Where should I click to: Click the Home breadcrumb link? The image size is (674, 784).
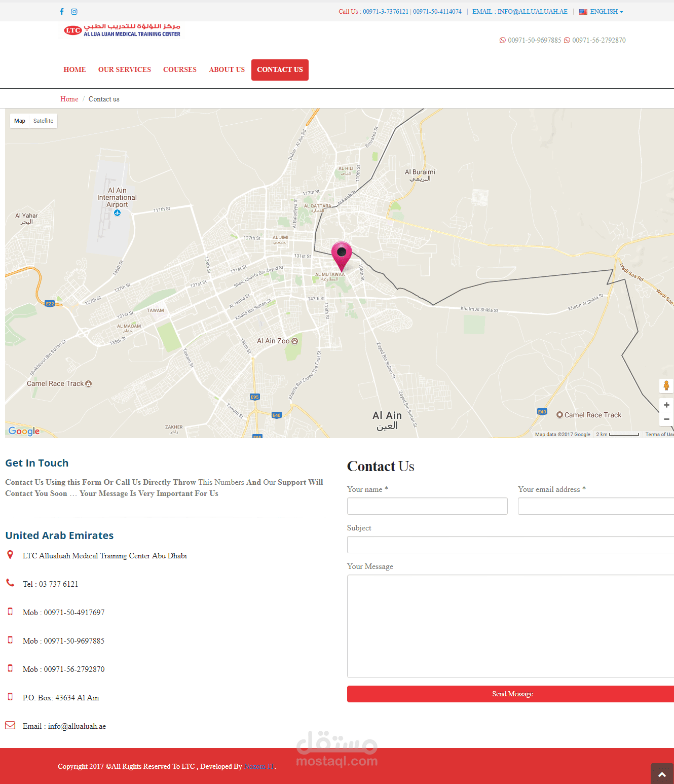click(69, 99)
